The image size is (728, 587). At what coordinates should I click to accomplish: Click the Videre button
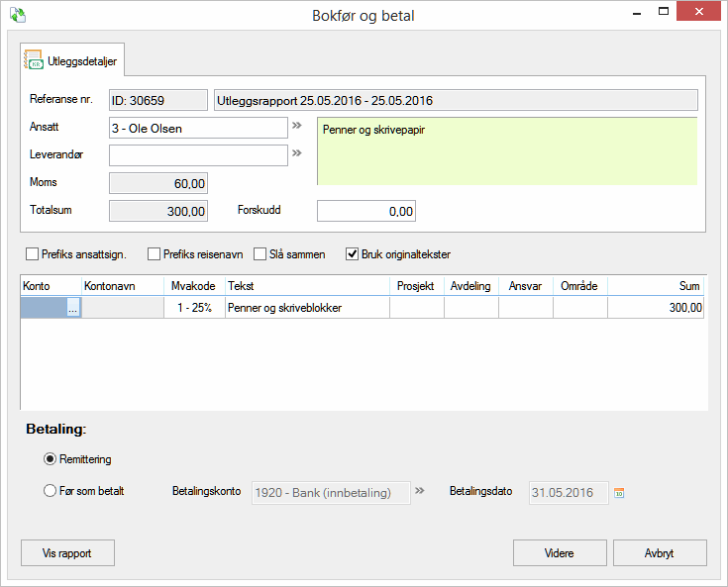(559, 553)
